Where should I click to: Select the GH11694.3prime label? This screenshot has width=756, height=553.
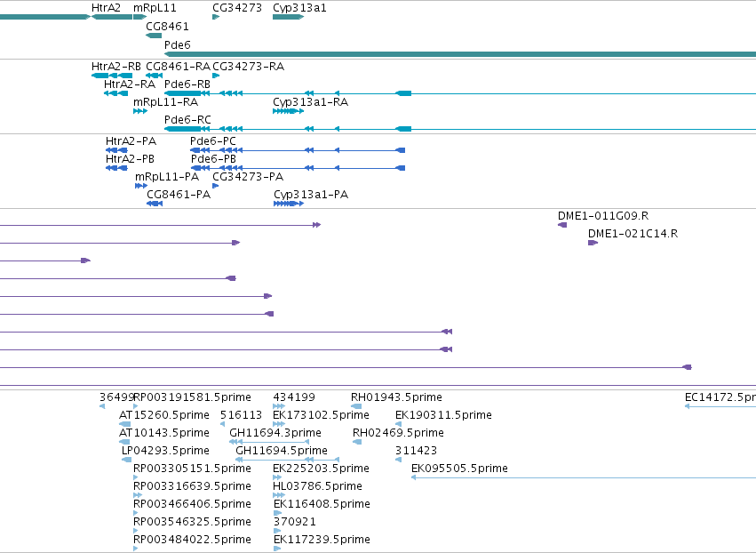[275, 433]
